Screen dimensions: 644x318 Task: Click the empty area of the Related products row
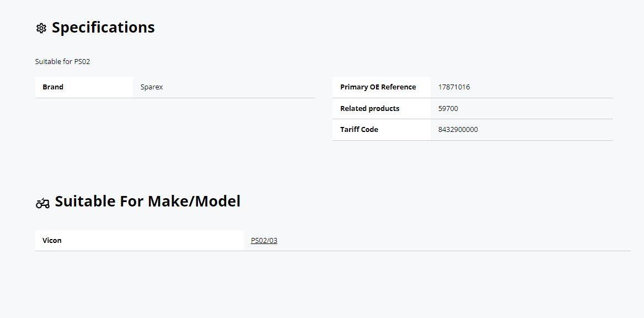pos(535,109)
